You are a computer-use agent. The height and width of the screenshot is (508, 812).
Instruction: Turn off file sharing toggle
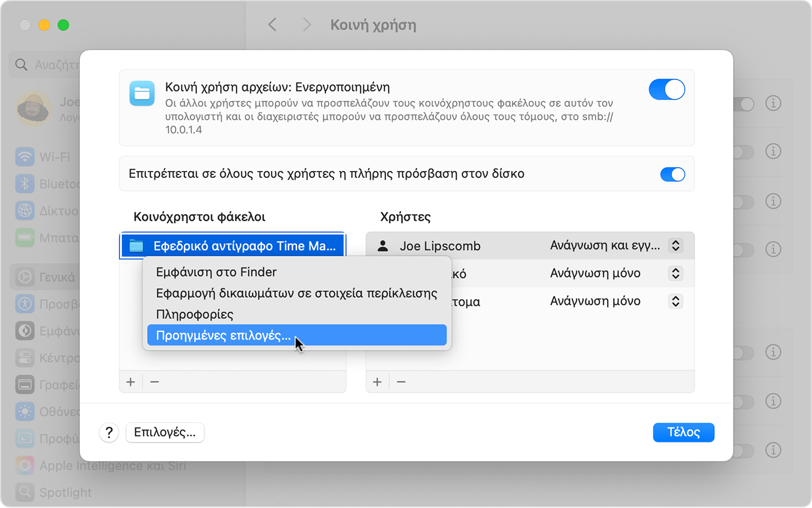click(x=667, y=89)
